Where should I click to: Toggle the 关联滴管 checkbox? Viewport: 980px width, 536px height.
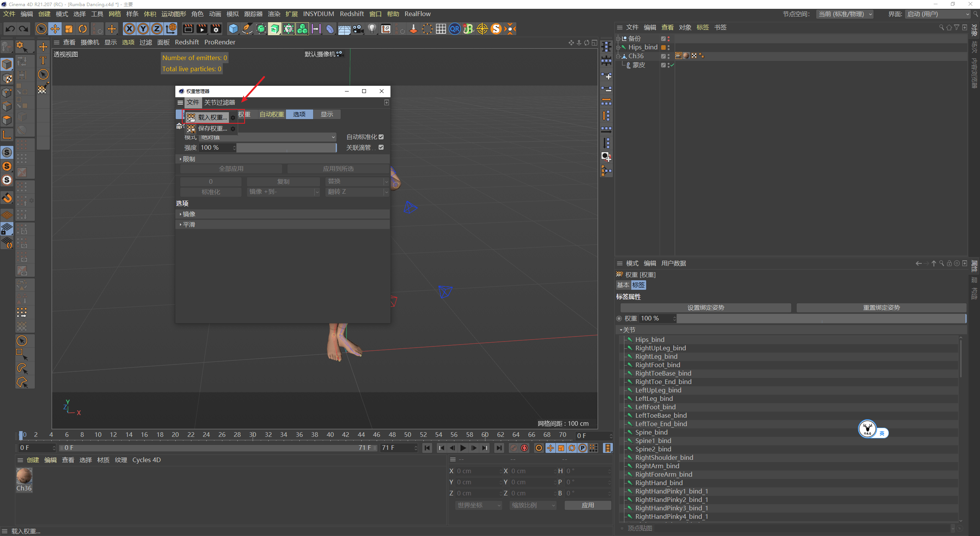pos(381,147)
